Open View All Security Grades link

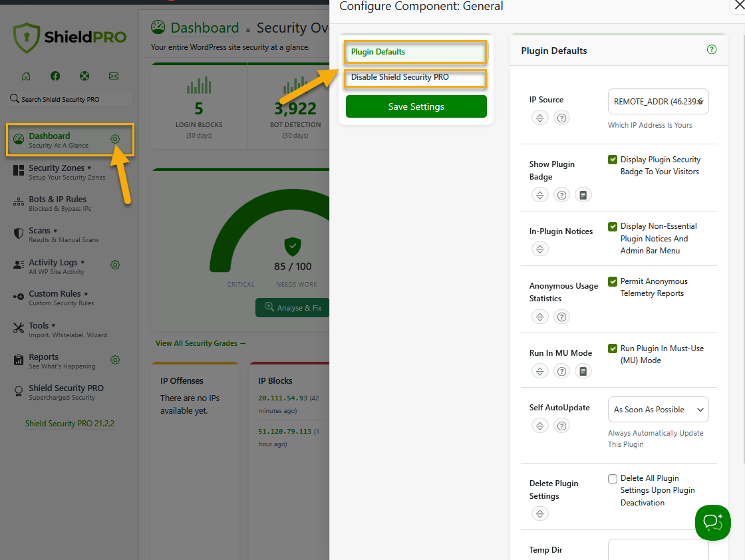pos(200,343)
